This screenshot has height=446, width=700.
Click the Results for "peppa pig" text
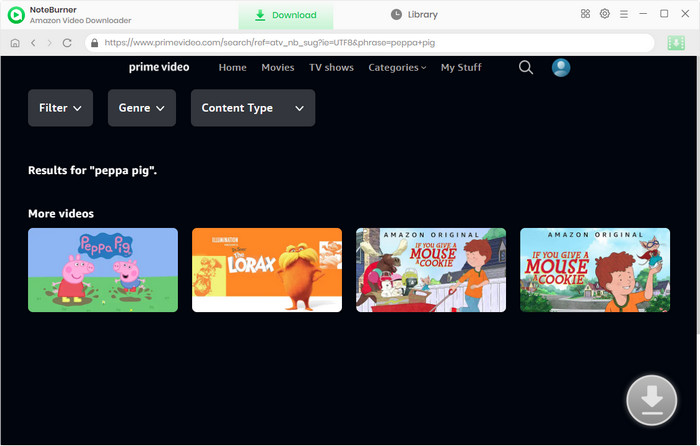pyautogui.click(x=92, y=171)
